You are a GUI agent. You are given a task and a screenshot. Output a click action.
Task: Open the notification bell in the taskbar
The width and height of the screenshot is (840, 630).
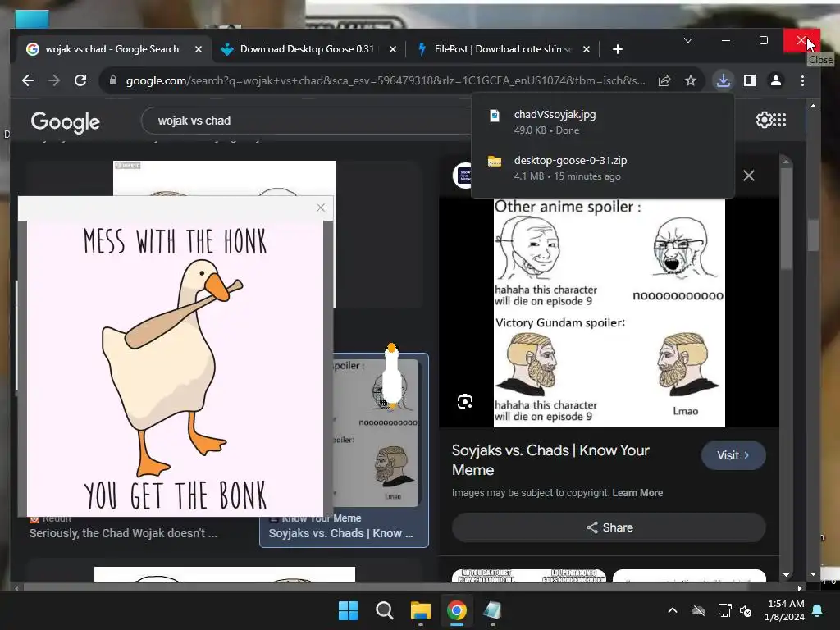[x=818, y=610]
